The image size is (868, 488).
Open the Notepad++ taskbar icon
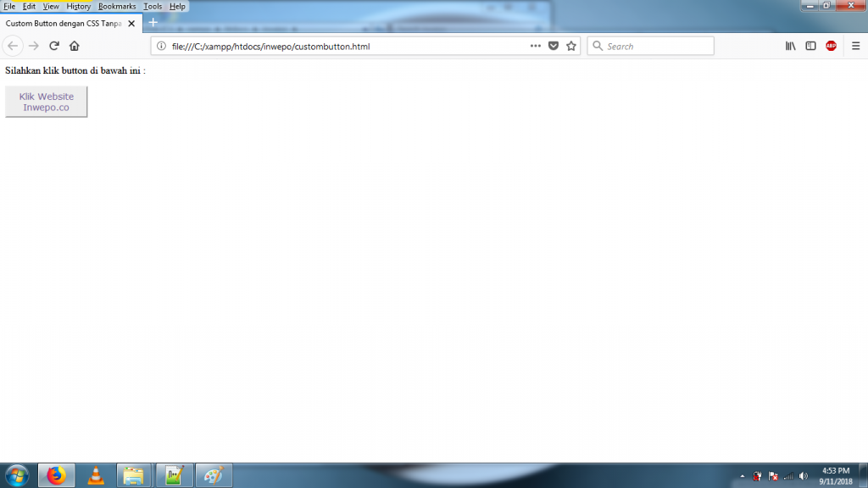pos(175,475)
